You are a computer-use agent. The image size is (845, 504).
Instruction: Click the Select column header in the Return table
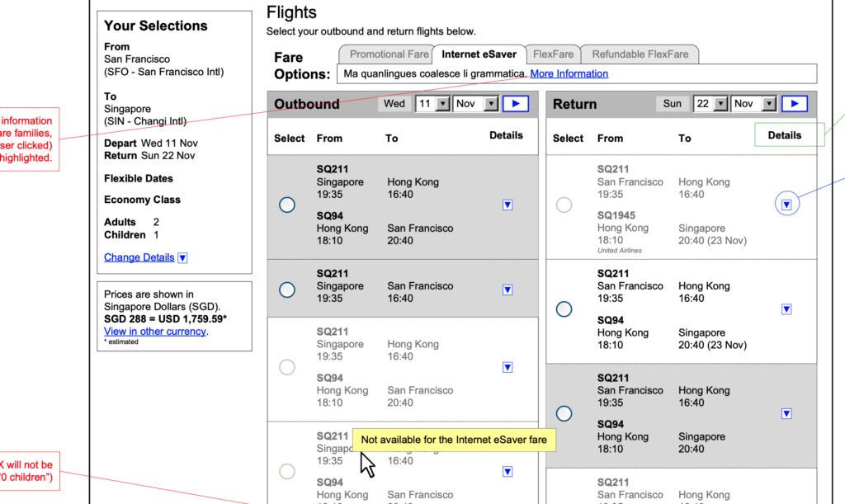click(568, 139)
